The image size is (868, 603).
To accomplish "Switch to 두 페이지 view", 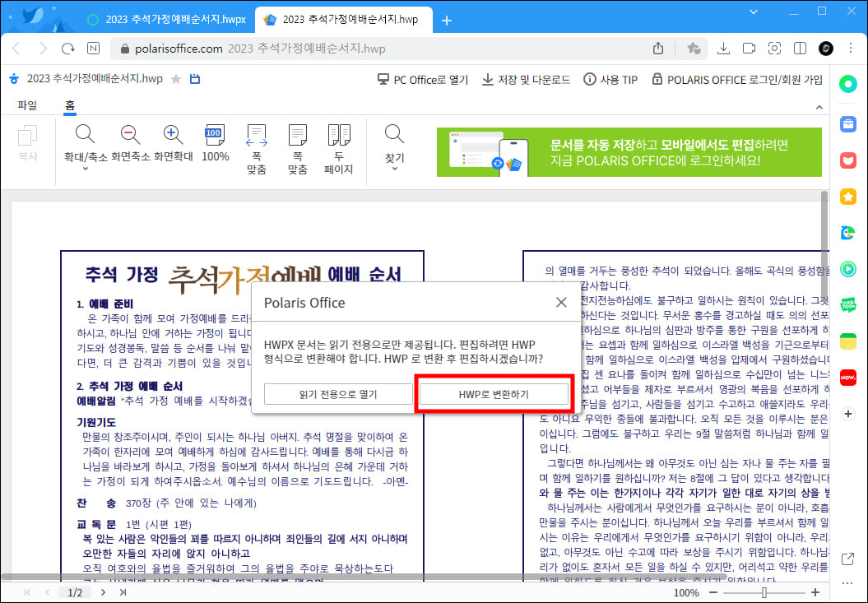I will (x=339, y=150).
